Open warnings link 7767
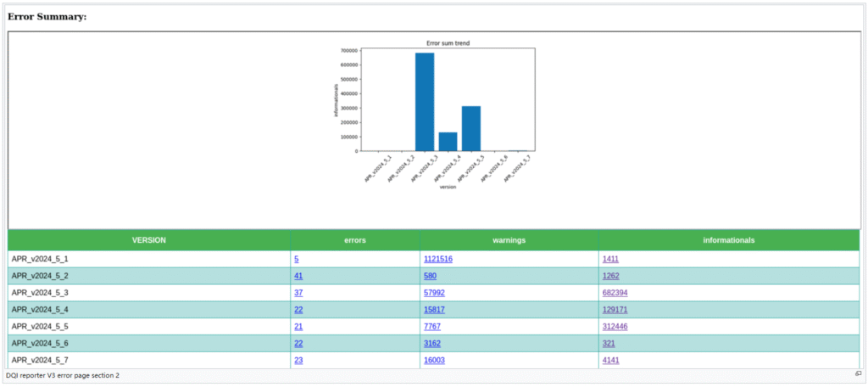 coord(432,327)
